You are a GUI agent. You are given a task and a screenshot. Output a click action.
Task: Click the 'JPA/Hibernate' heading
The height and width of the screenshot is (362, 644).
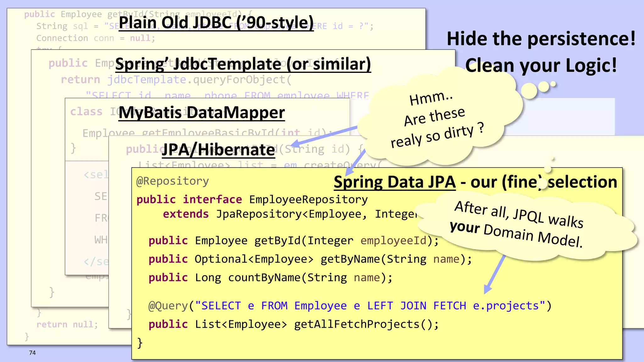click(x=219, y=150)
